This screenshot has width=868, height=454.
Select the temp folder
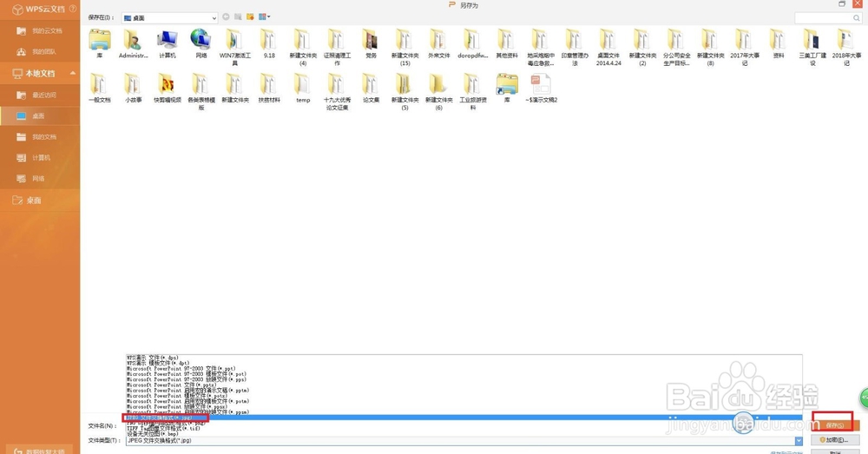(303, 89)
